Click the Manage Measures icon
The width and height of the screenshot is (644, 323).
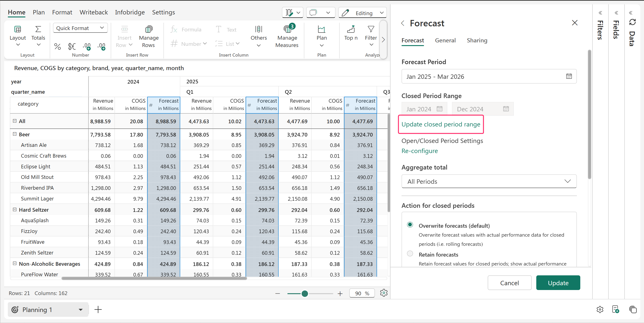click(287, 30)
